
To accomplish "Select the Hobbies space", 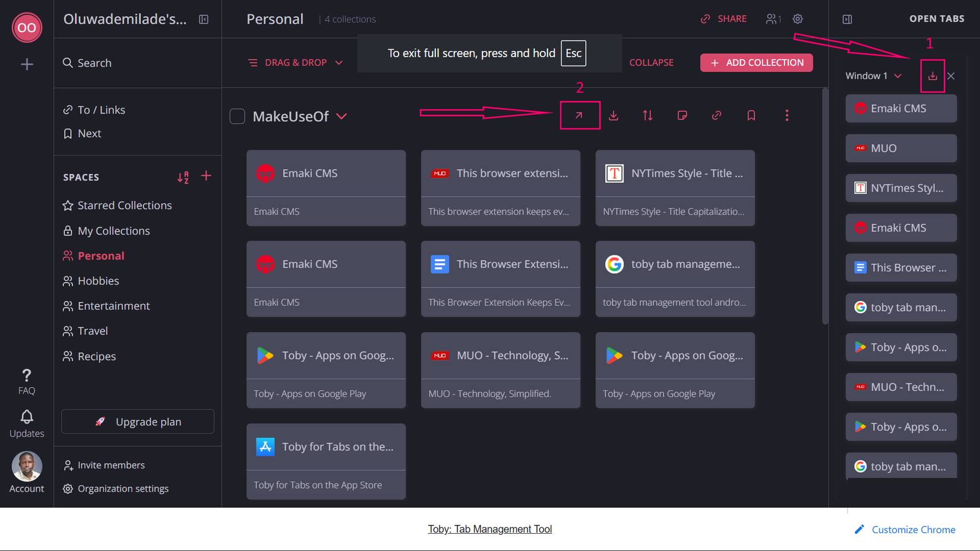I will click(91, 281).
